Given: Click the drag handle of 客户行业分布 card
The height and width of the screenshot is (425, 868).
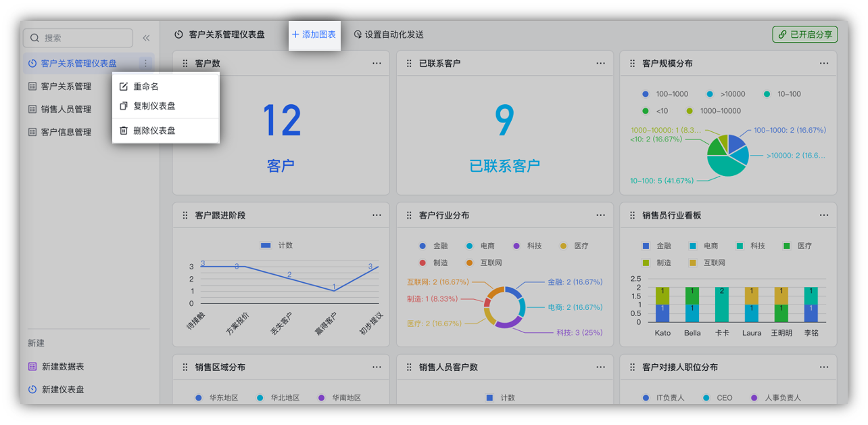Looking at the screenshot, I should 409,215.
